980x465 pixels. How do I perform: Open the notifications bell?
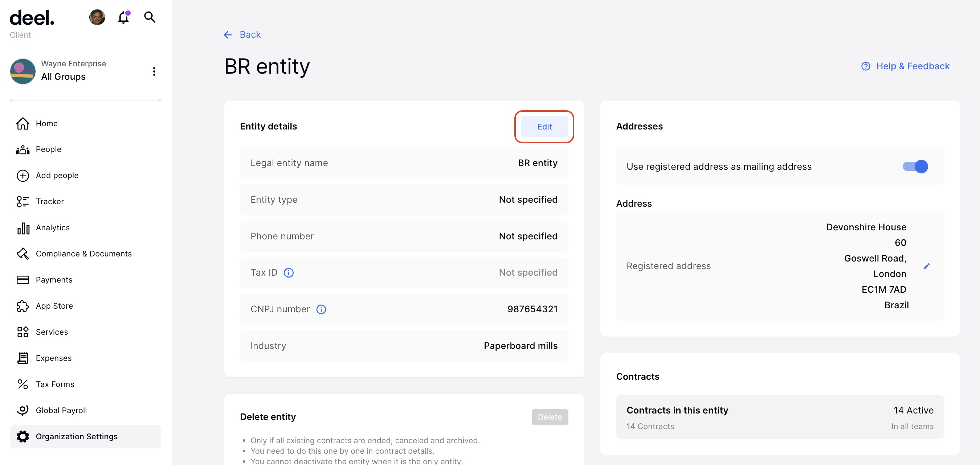pyautogui.click(x=123, y=17)
